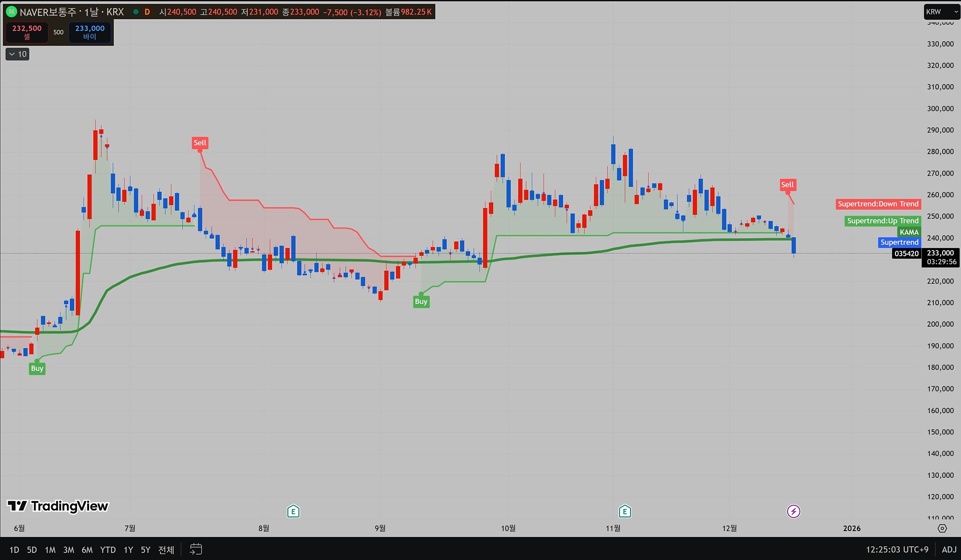The height and width of the screenshot is (560, 961).
Task: Select the 5Y date range
Action: pyautogui.click(x=145, y=549)
